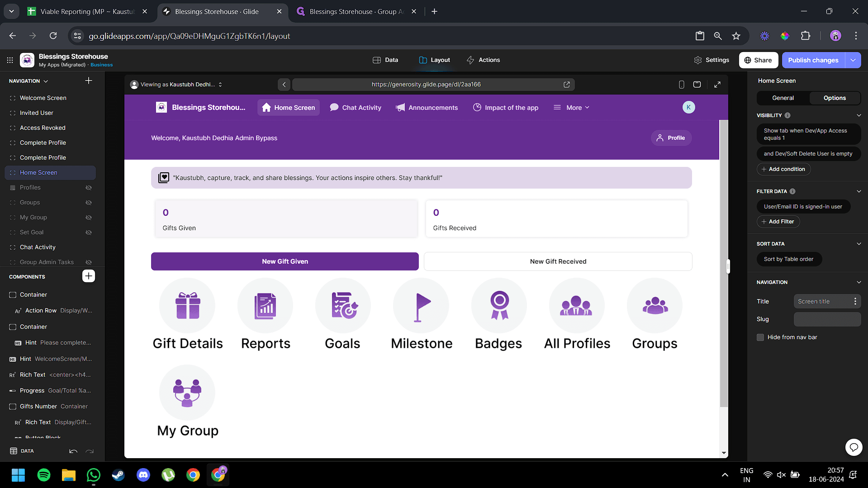Open the More menu in app preview
This screenshot has width=868, height=488.
(x=572, y=108)
